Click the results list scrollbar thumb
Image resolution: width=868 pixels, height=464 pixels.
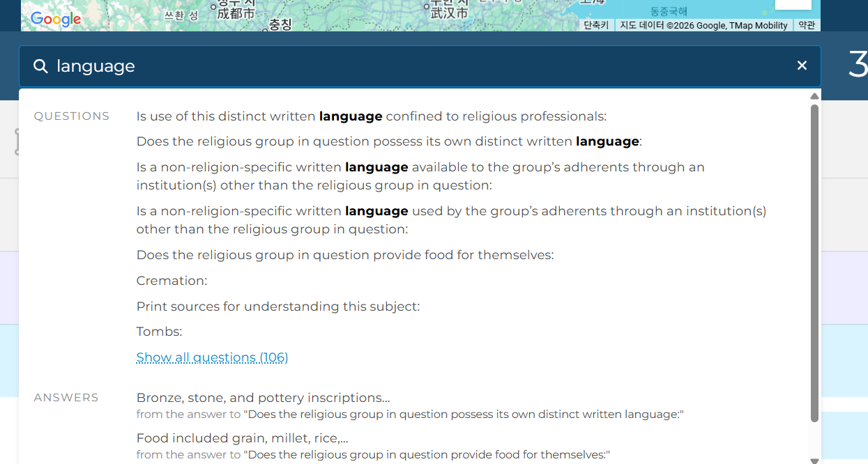click(x=814, y=261)
